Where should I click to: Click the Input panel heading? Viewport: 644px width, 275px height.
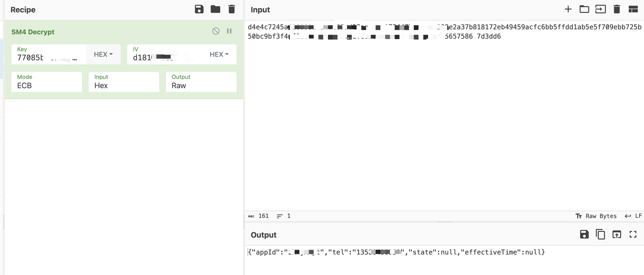pos(260,10)
